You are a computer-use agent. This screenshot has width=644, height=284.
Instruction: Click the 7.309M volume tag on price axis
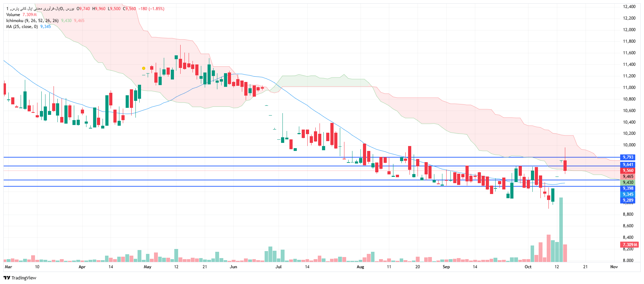(x=629, y=244)
